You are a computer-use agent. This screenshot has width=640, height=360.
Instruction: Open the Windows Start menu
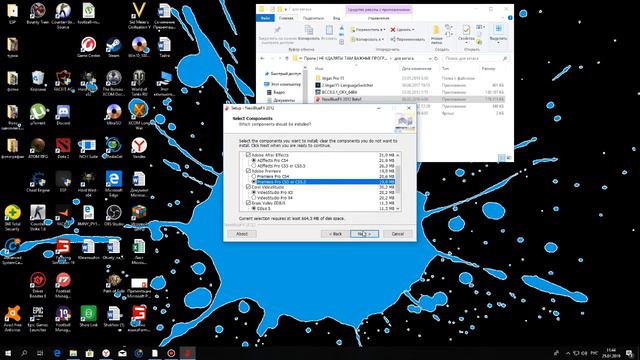tap(8, 353)
